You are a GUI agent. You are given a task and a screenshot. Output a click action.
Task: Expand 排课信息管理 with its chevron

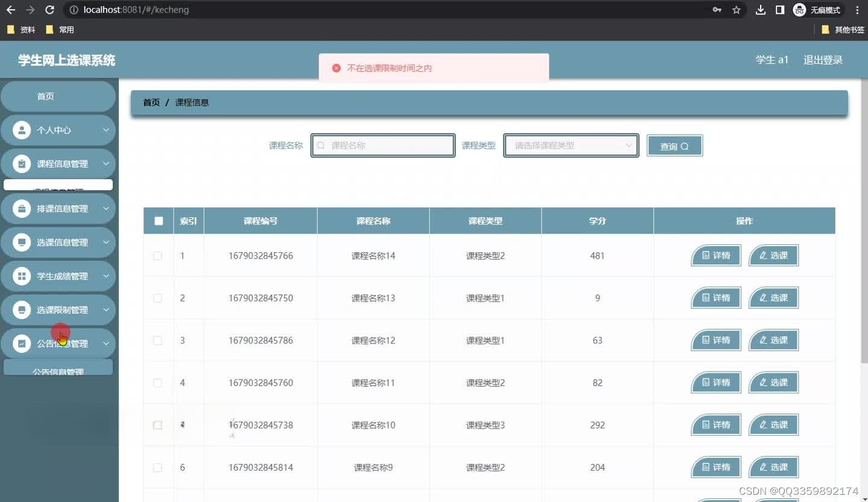coord(105,209)
